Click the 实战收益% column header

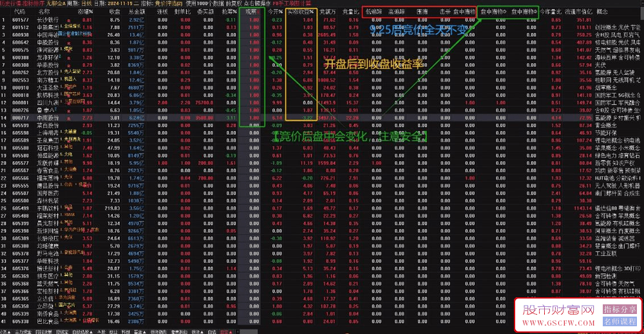(x=301, y=12)
